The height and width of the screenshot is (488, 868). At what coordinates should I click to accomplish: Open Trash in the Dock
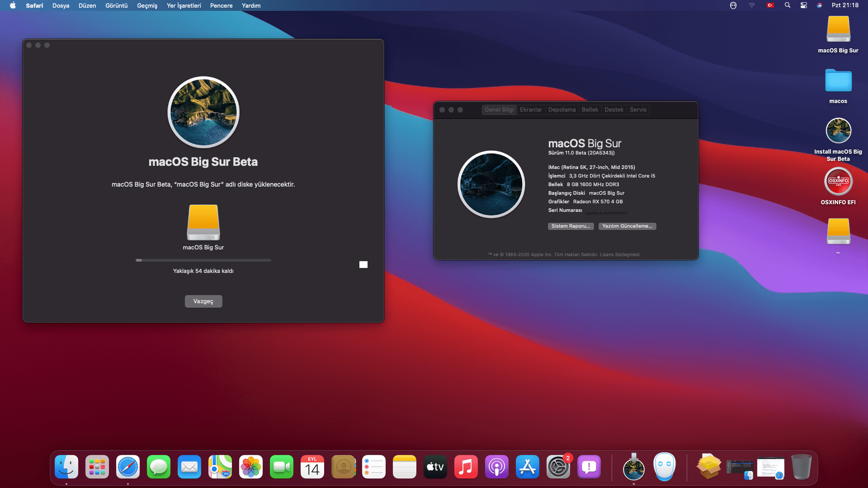tap(802, 467)
